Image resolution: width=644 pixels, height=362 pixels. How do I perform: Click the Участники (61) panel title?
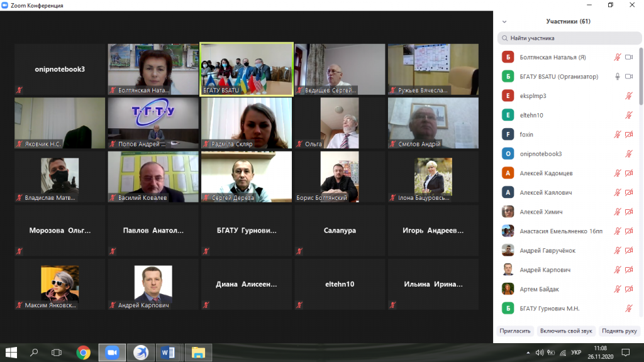(568, 21)
